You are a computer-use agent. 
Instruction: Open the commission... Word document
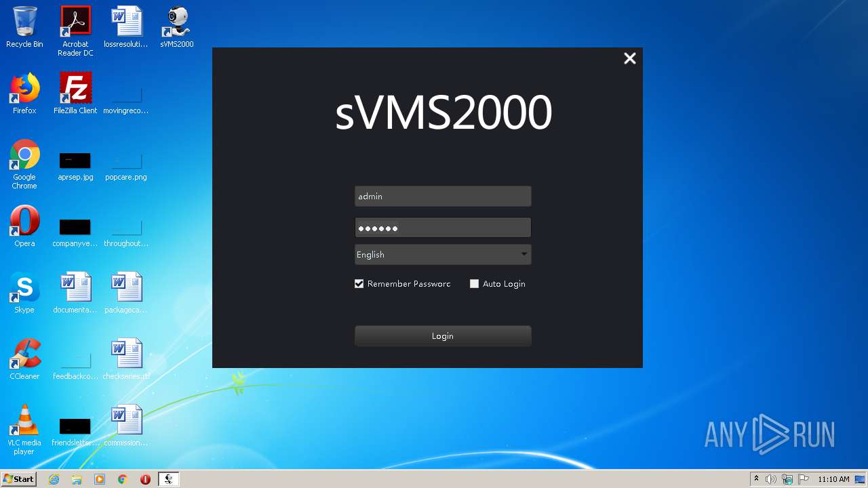click(x=126, y=426)
